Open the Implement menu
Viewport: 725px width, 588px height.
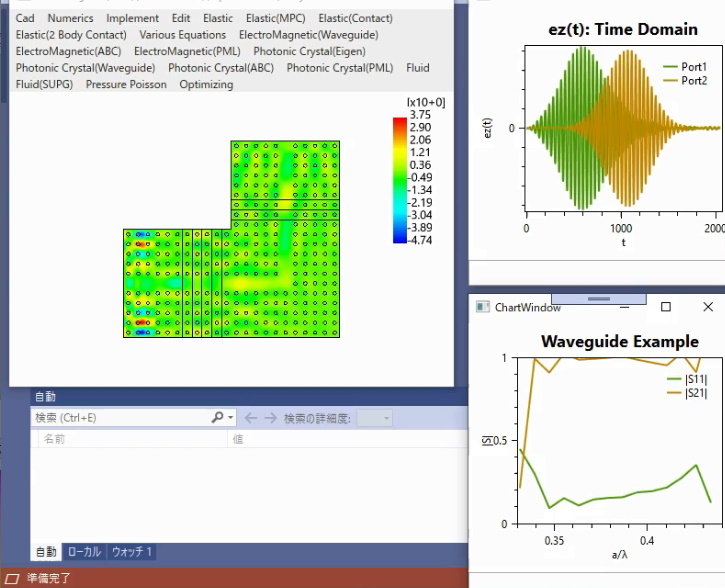132,18
